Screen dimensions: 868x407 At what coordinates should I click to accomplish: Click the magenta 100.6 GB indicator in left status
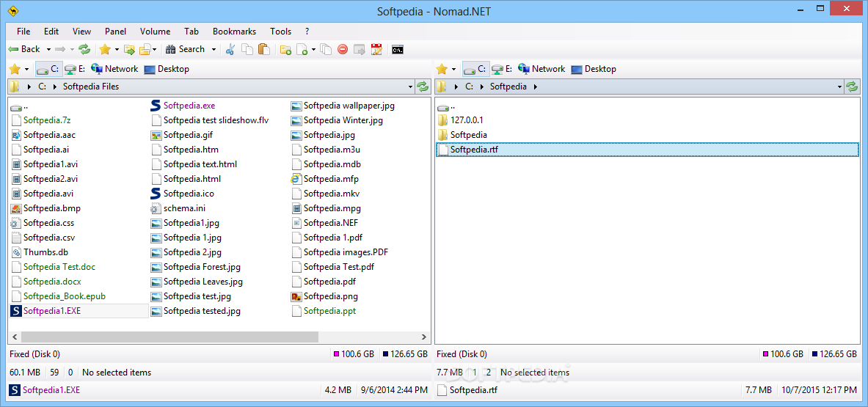[x=354, y=354]
